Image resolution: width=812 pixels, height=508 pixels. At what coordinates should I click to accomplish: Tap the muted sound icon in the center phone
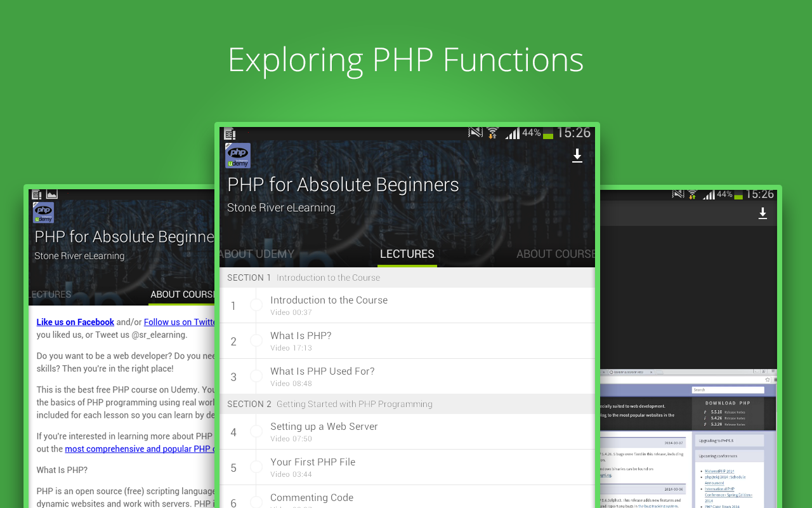click(475, 133)
